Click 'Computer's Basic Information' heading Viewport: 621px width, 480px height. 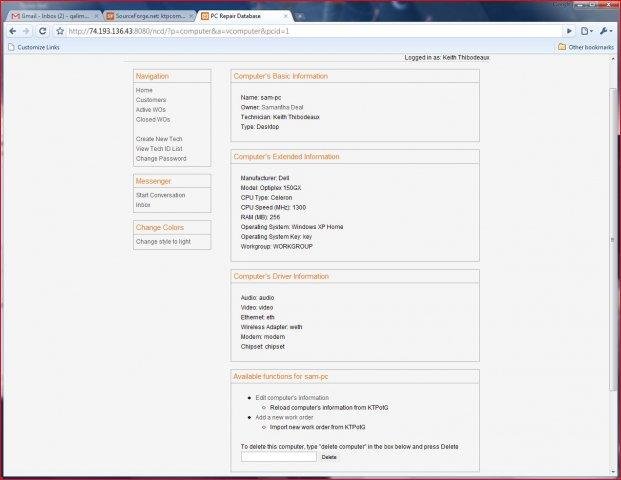(280, 76)
